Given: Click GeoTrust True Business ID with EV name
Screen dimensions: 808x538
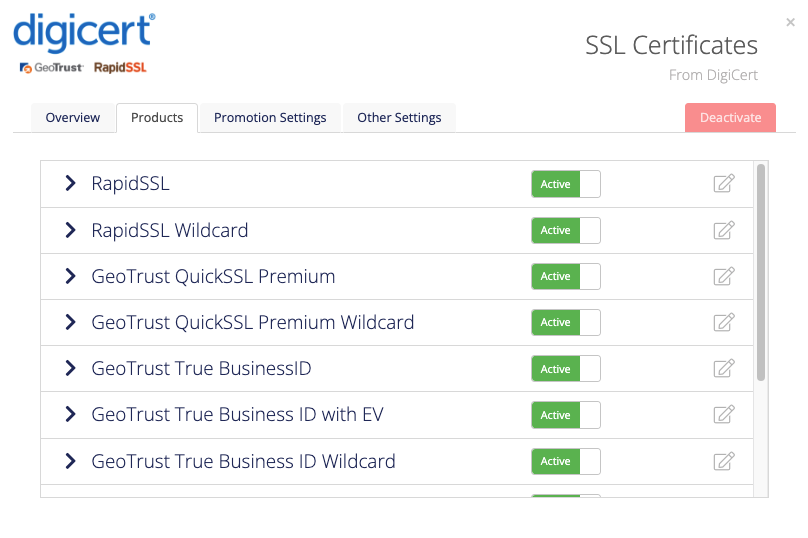Looking at the screenshot, I should [x=238, y=414].
